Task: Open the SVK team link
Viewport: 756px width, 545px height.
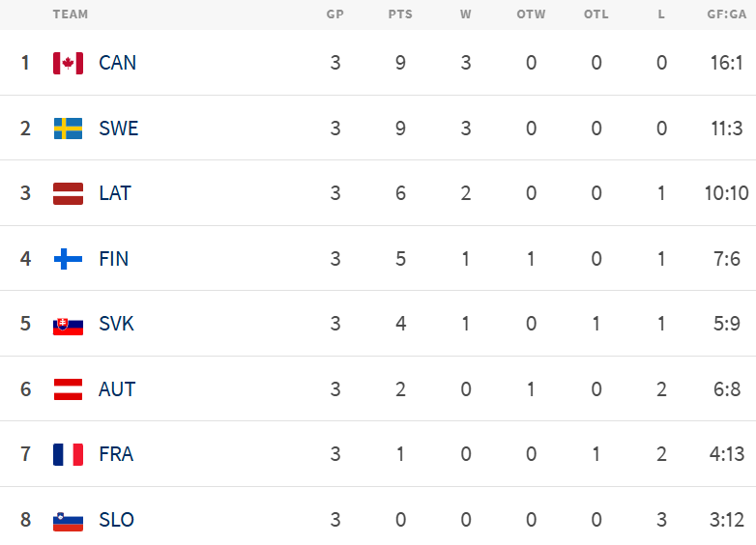Action: [x=116, y=324]
